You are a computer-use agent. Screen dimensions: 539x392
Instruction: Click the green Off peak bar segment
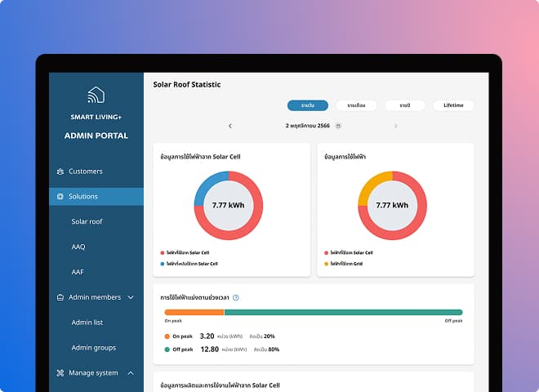343,312
